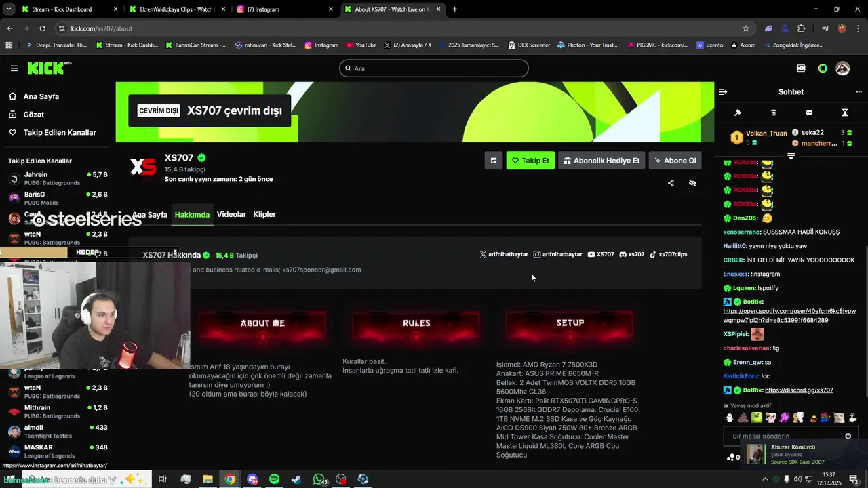Open the emoji picker in the message box
This screenshot has height=488, width=868.
coord(848,436)
